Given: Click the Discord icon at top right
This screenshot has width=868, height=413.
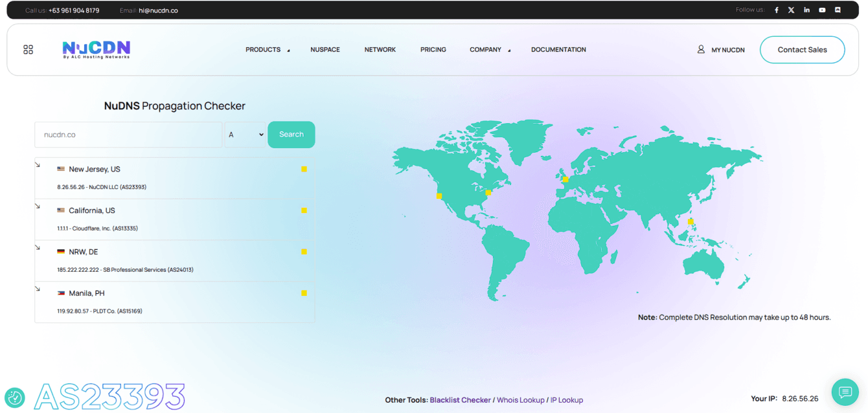Looking at the screenshot, I should tap(838, 10).
